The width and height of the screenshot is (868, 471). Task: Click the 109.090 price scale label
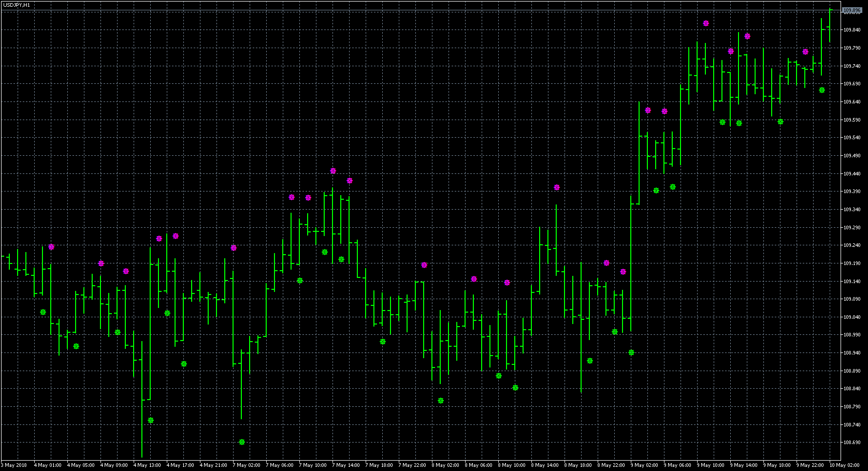pos(852,299)
